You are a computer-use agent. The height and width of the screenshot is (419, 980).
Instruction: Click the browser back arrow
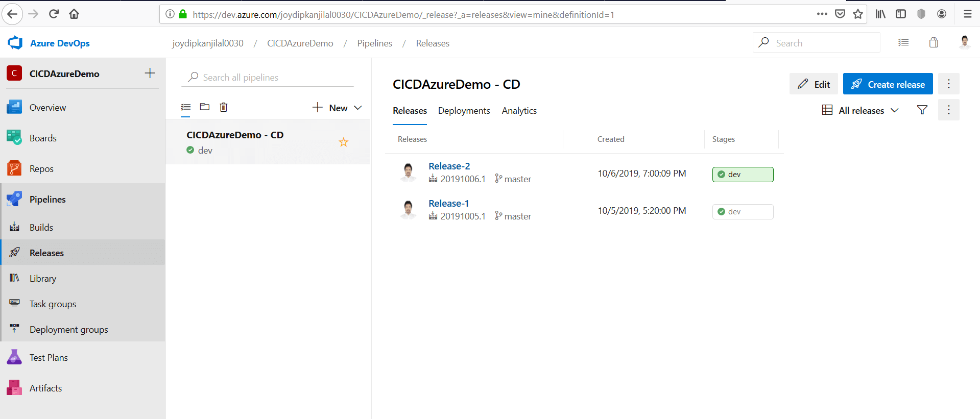pos(12,14)
